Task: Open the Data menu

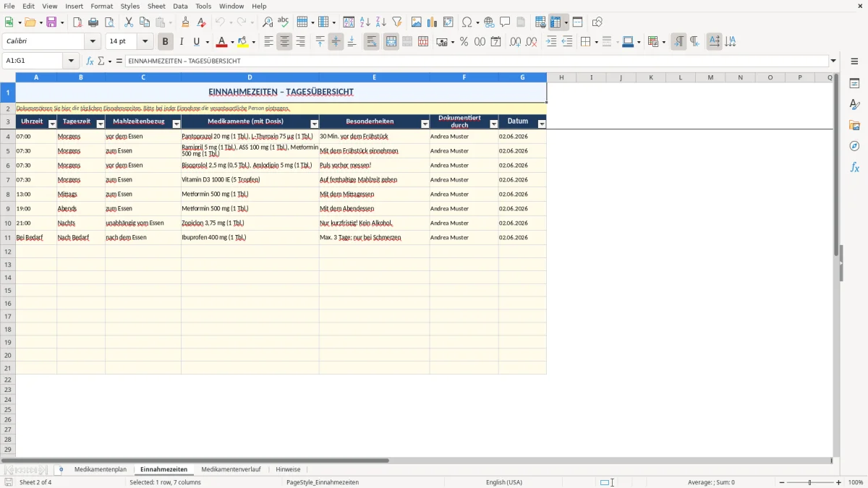Action: point(180,6)
